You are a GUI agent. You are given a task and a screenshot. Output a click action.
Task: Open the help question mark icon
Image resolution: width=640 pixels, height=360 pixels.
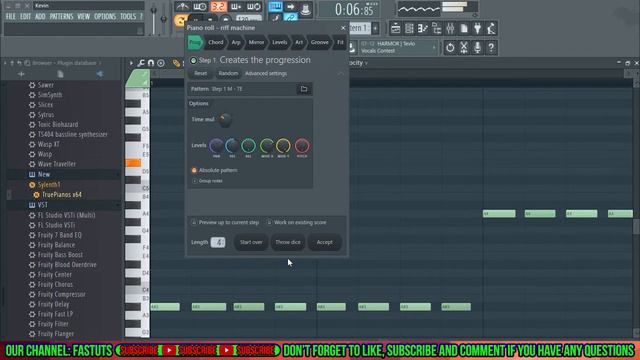[x=491, y=48]
